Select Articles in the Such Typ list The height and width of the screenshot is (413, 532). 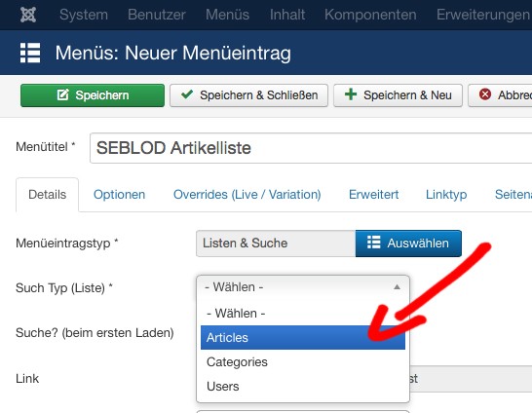point(303,337)
